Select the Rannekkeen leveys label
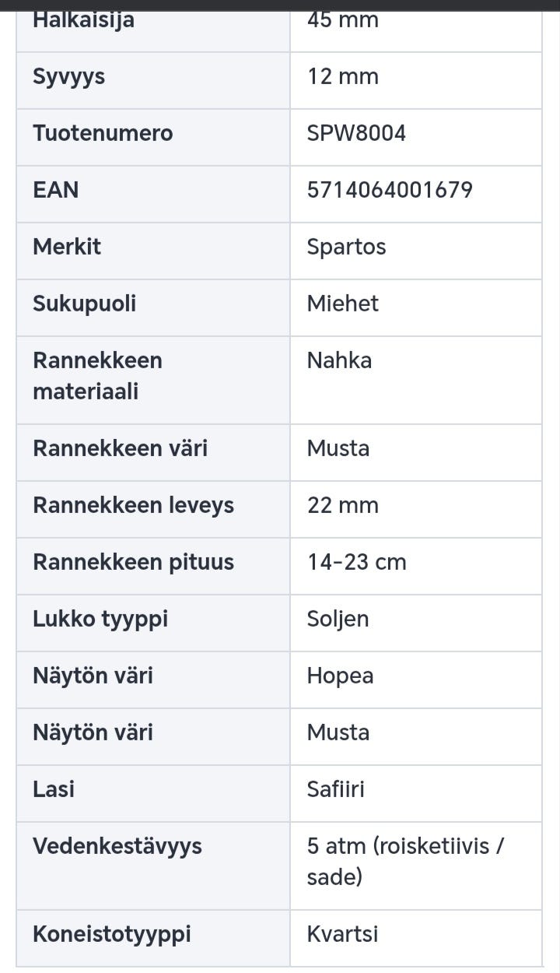Screen dimensions: 560x973 pos(133,505)
